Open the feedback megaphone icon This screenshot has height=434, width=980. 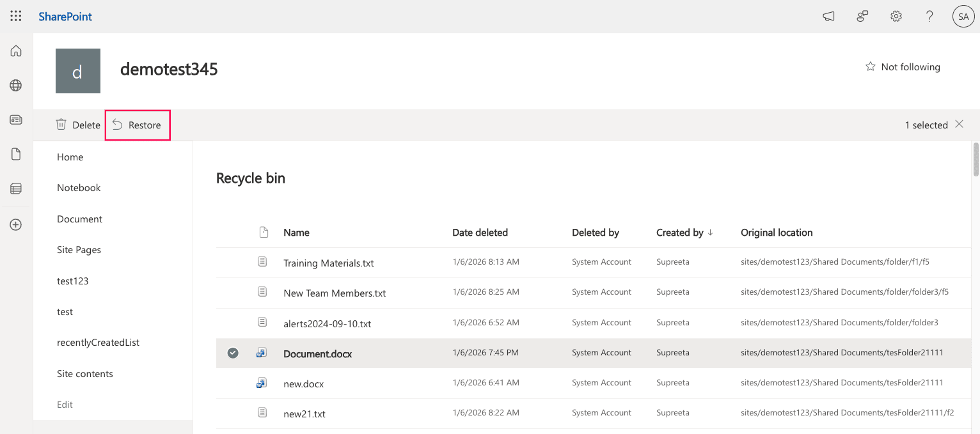coord(828,16)
